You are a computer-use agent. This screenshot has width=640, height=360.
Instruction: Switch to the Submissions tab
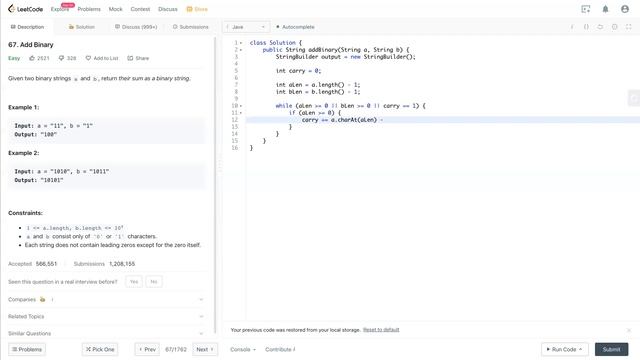click(x=191, y=27)
